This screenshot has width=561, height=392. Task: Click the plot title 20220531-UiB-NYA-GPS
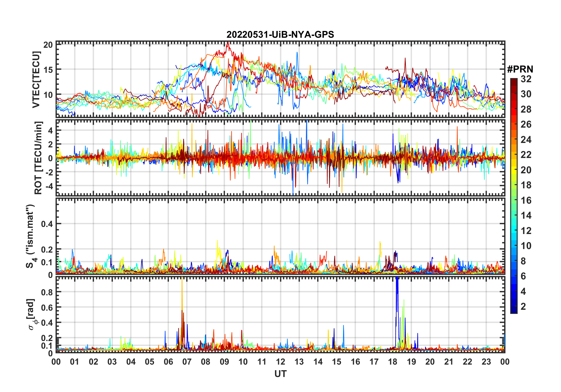280,34
